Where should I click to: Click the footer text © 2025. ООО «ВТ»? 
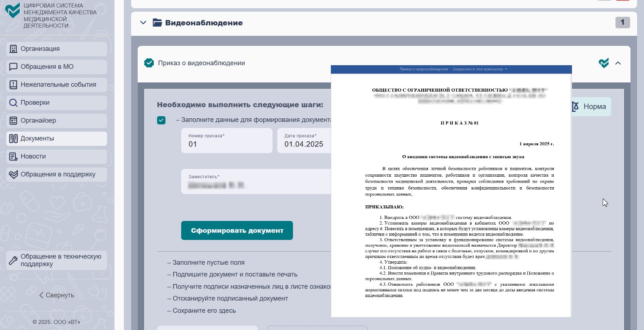pyautogui.click(x=56, y=322)
